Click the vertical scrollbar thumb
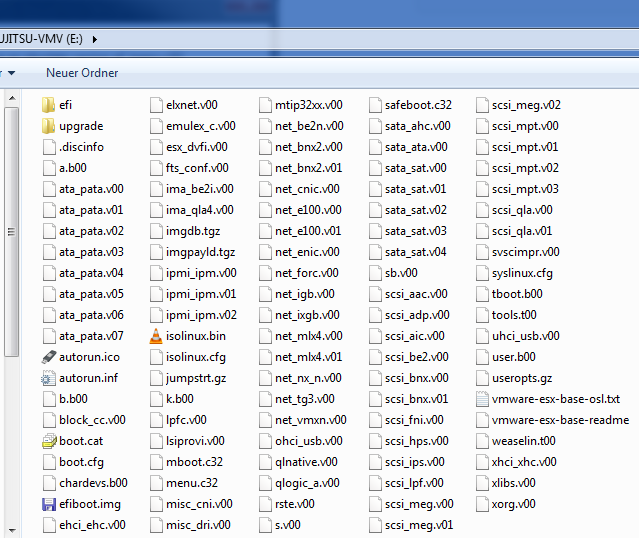 tap(12, 232)
